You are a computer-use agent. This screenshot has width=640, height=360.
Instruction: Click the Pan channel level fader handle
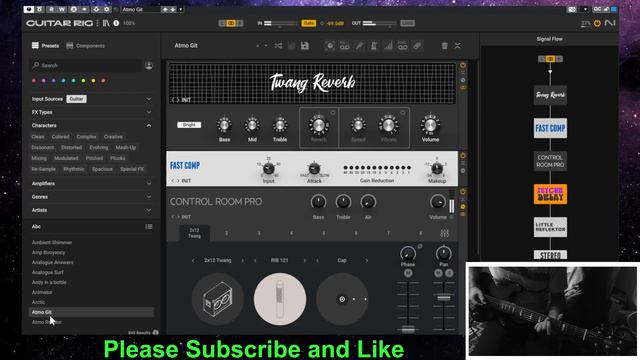tap(444, 298)
